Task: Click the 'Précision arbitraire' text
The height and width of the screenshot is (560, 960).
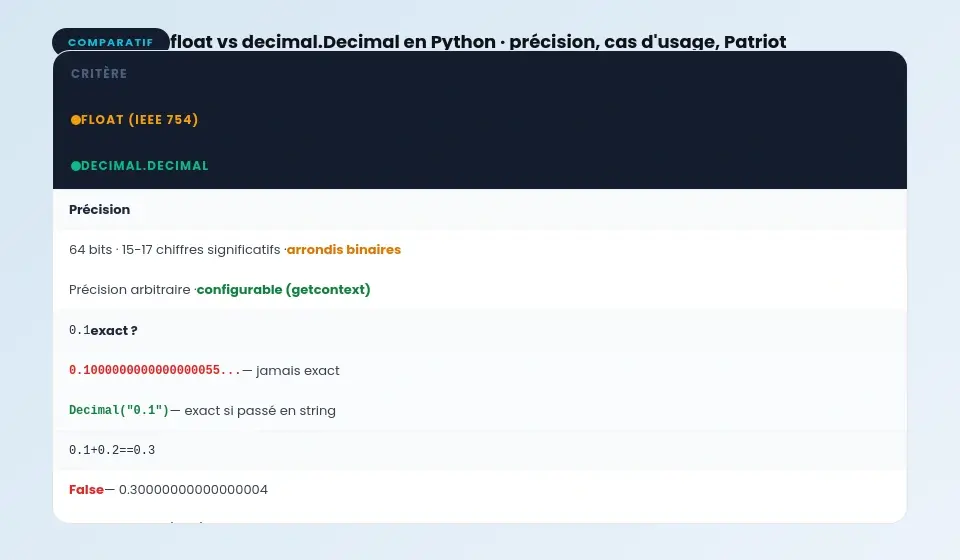Action: (x=129, y=289)
